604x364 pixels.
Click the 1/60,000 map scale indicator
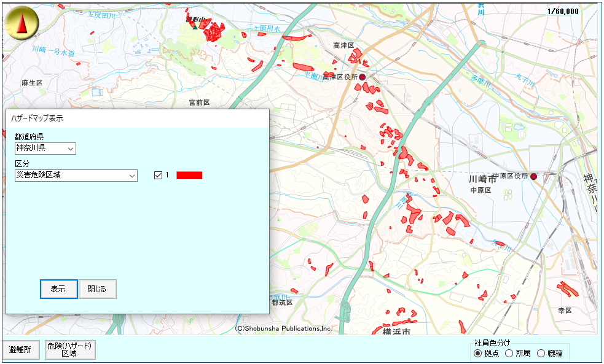tap(563, 11)
